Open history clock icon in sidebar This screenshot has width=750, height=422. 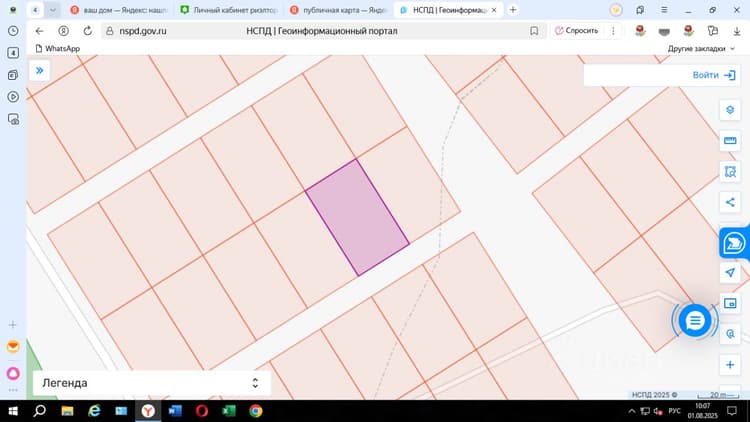[13, 31]
